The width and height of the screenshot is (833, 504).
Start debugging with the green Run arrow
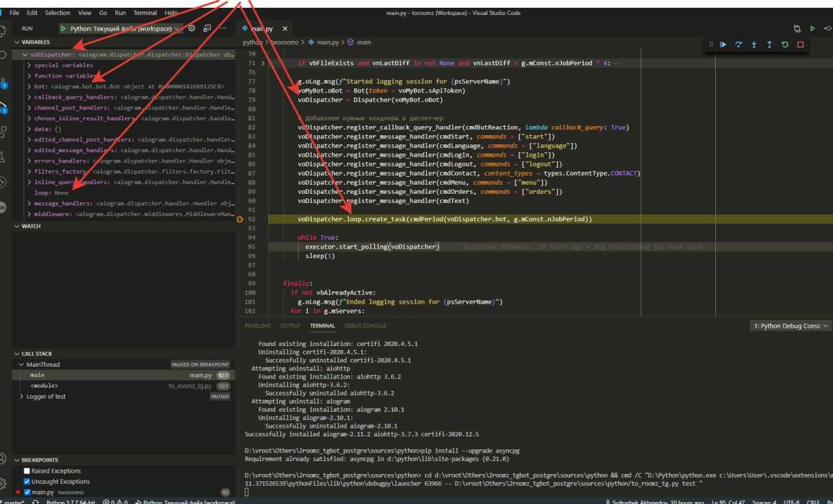(63, 29)
